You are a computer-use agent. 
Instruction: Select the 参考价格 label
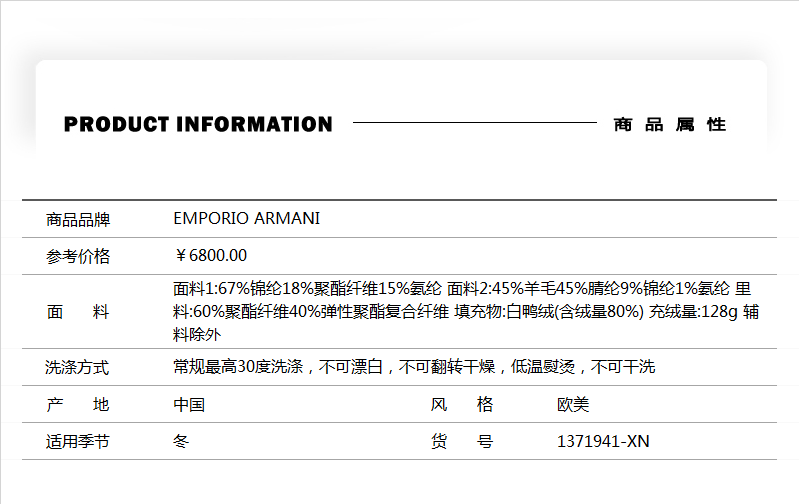click(x=78, y=256)
